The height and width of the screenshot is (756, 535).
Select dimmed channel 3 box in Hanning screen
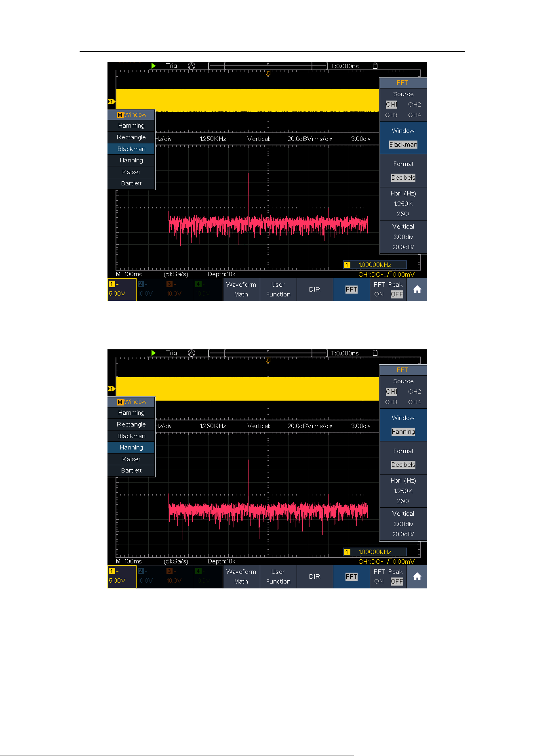179,577
